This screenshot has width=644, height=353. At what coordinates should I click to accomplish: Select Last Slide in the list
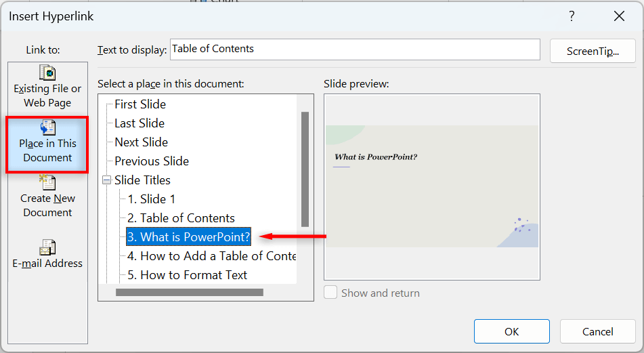(x=139, y=123)
